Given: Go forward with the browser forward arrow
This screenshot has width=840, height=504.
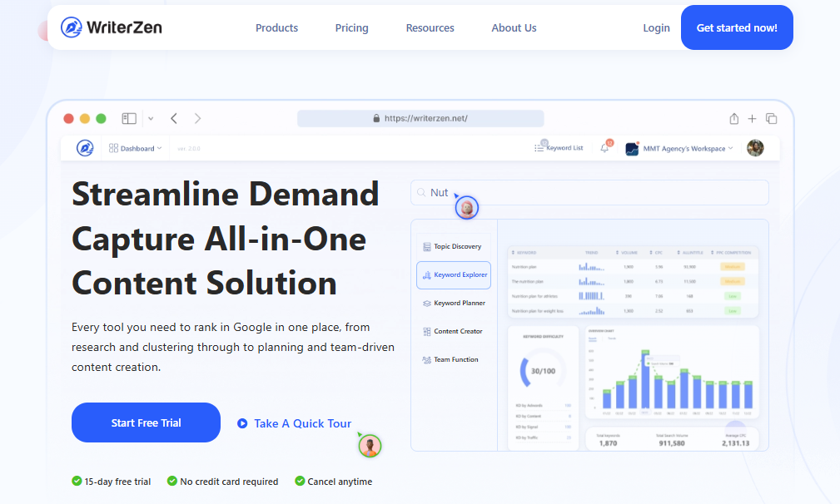Looking at the screenshot, I should pos(197,118).
